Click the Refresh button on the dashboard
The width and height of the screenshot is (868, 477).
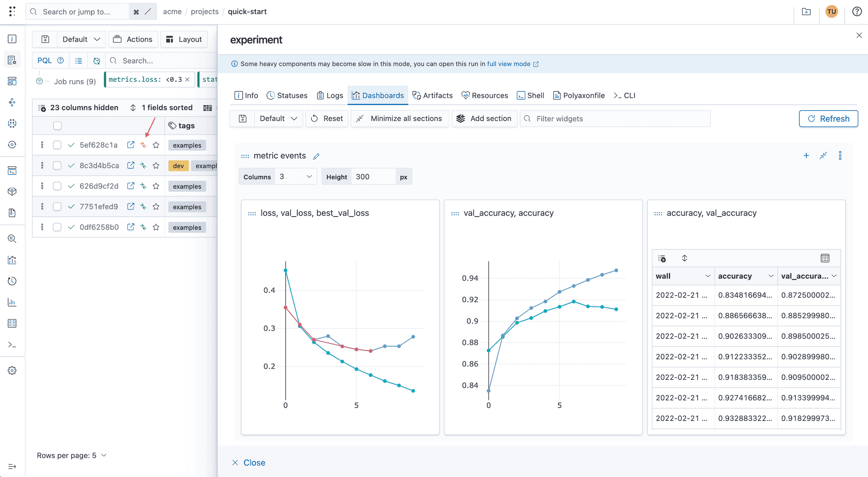tap(828, 119)
